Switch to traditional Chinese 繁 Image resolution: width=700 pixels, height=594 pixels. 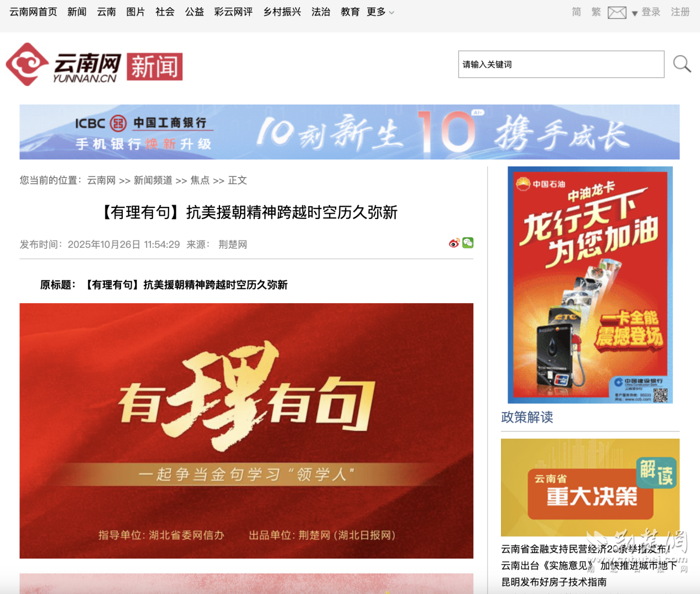(595, 12)
